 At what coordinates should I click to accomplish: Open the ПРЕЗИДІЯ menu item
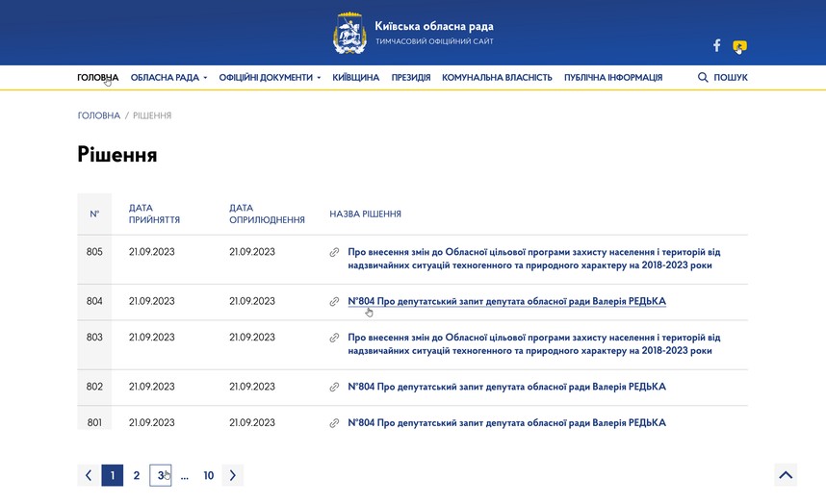[x=411, y=77]
